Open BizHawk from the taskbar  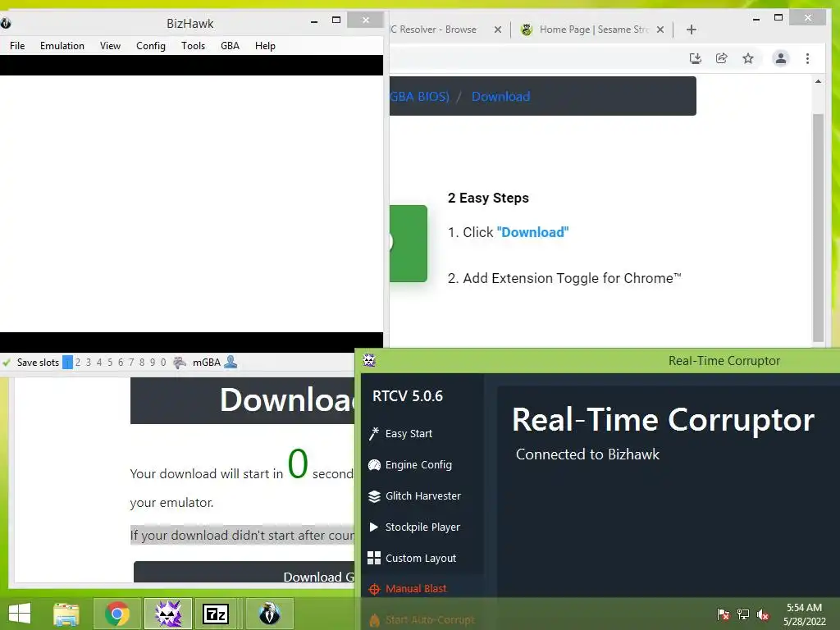pos(269,614)
